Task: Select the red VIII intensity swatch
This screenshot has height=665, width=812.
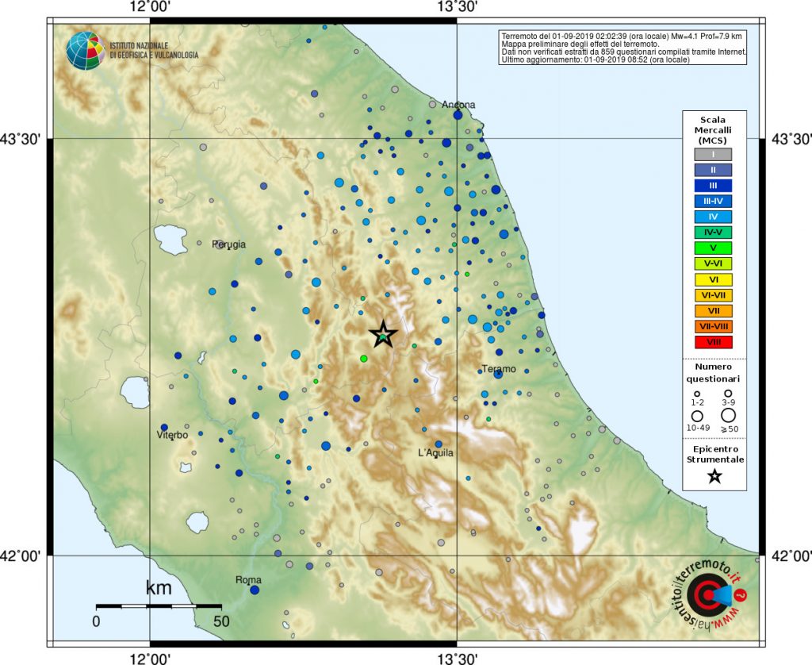Action: (x=713, y=342)
